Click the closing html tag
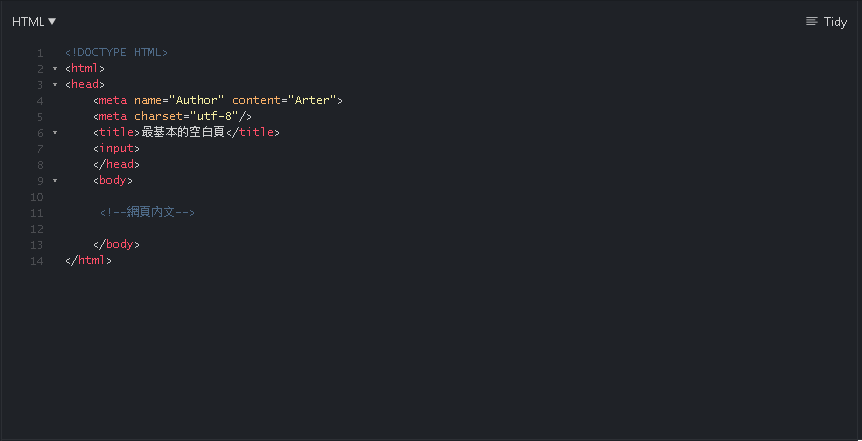 tap(89, 260)
